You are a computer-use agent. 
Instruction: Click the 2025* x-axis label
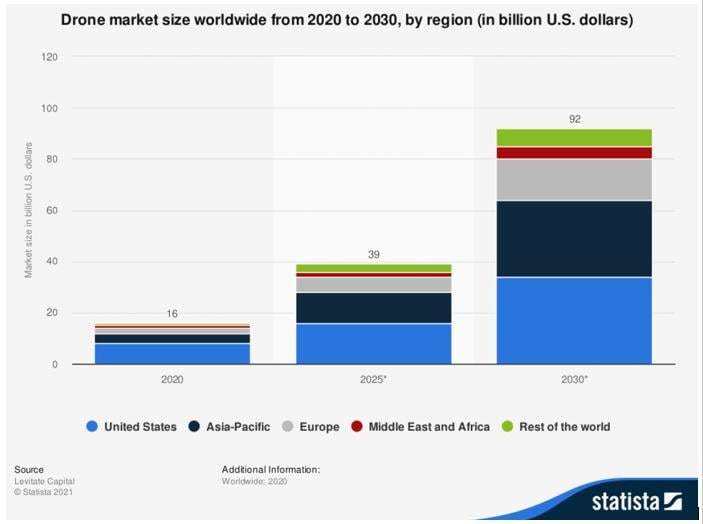373,381
